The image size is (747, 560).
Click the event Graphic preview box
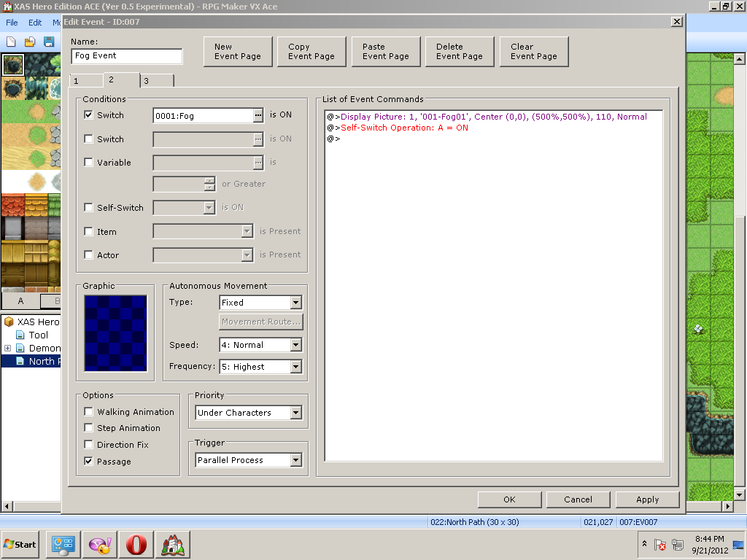pyautogui.click(x=115, y=332)
